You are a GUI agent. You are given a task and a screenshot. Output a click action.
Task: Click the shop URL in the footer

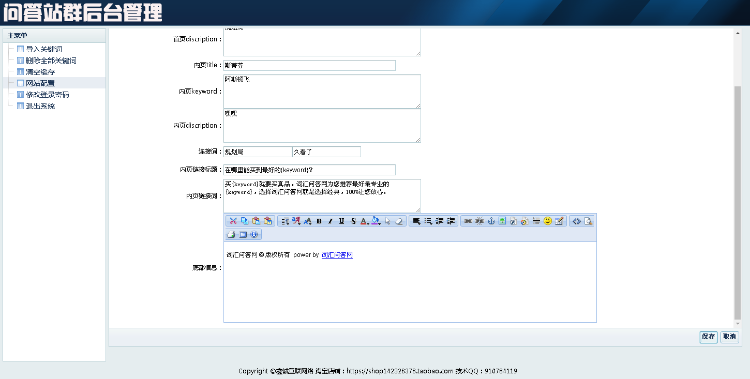[399, 371]
